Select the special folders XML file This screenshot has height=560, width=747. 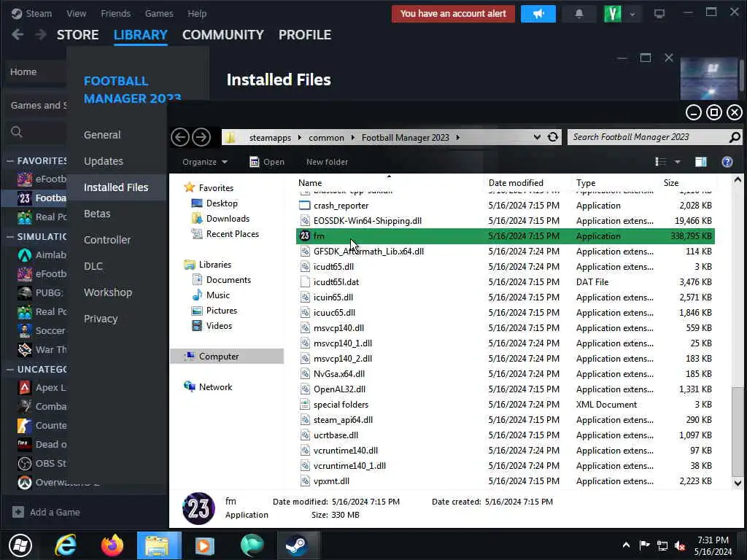click(505, 405)
